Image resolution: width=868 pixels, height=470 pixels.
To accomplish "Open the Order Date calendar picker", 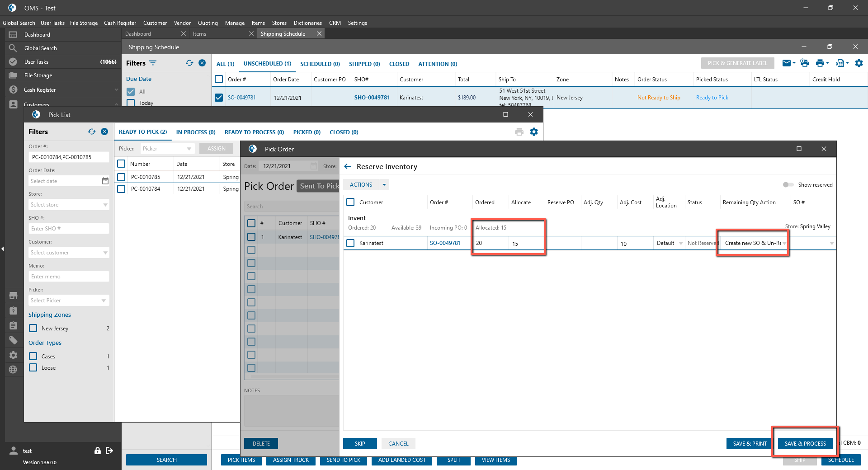I will (x=105, y=181).
